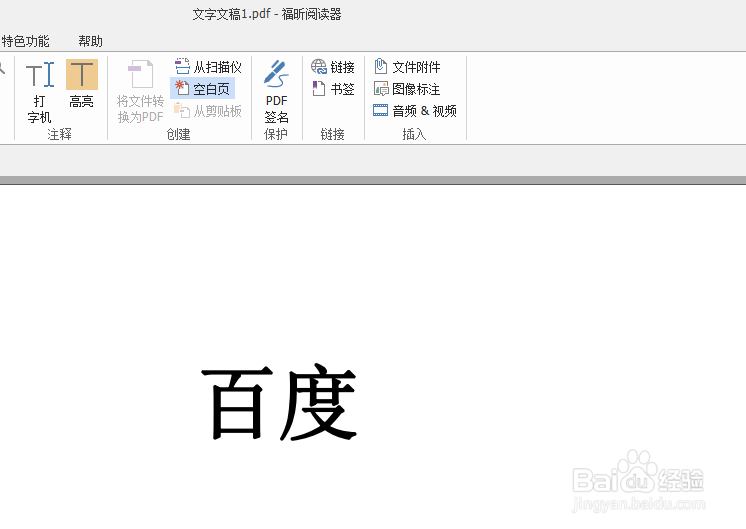This screenshot has height=529, width=746.
Task: Insert a link with 链接 tool
Action: click(x=333, y=67)
